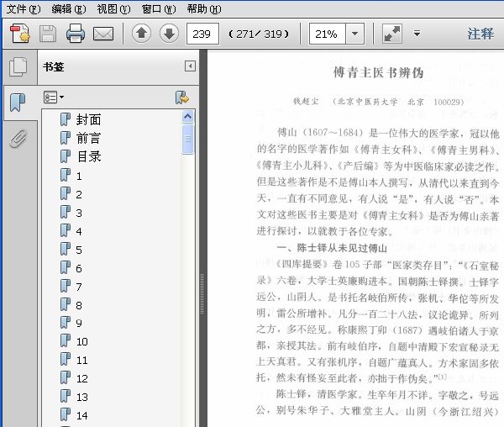The image size is (504, 427).
Task: Collapse the 书签 panel with arrow button
Action: [x=190, y=66]
